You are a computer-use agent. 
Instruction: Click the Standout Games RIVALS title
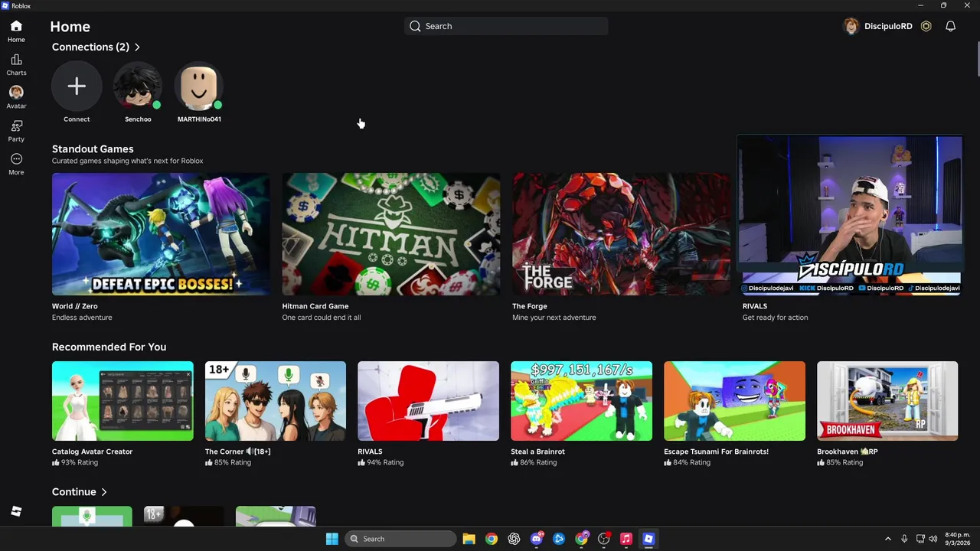[x=755, y=306]
